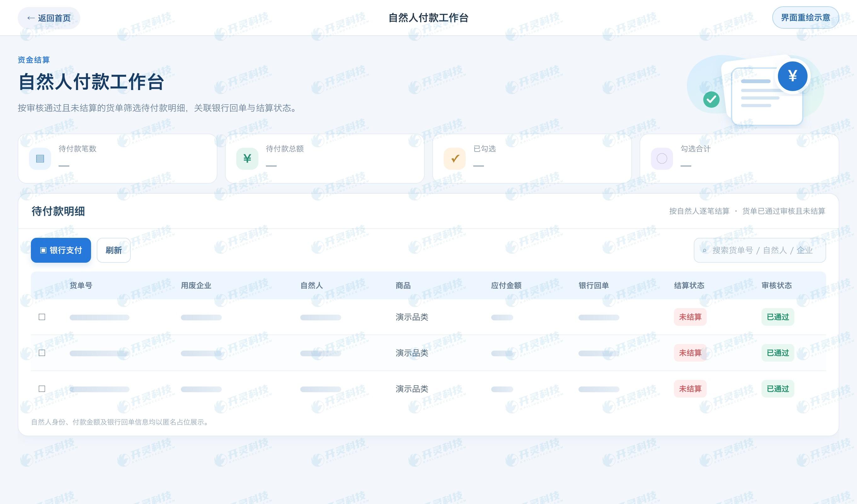Click the 银行回单 column header
The image size is (857, 504).
[x=594, y=285]
